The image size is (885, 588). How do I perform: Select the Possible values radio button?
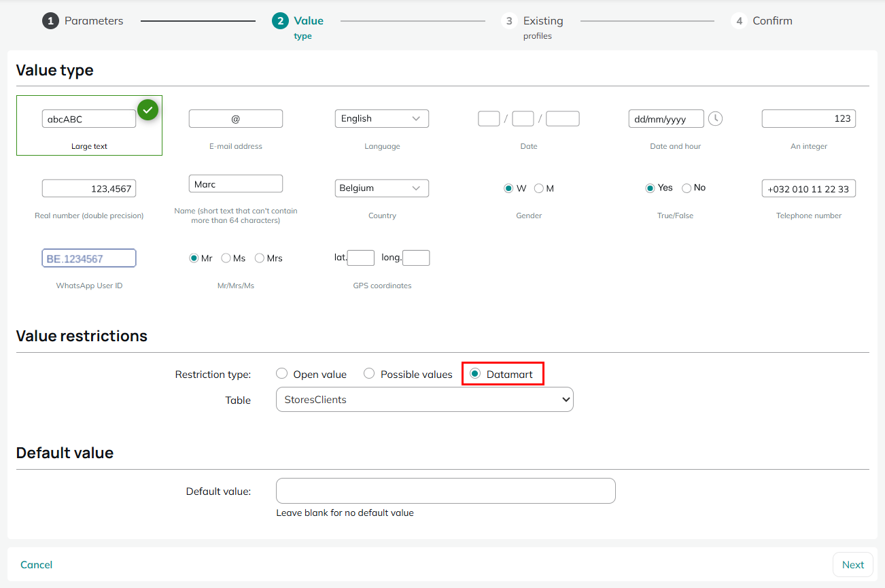pos(369,374)
